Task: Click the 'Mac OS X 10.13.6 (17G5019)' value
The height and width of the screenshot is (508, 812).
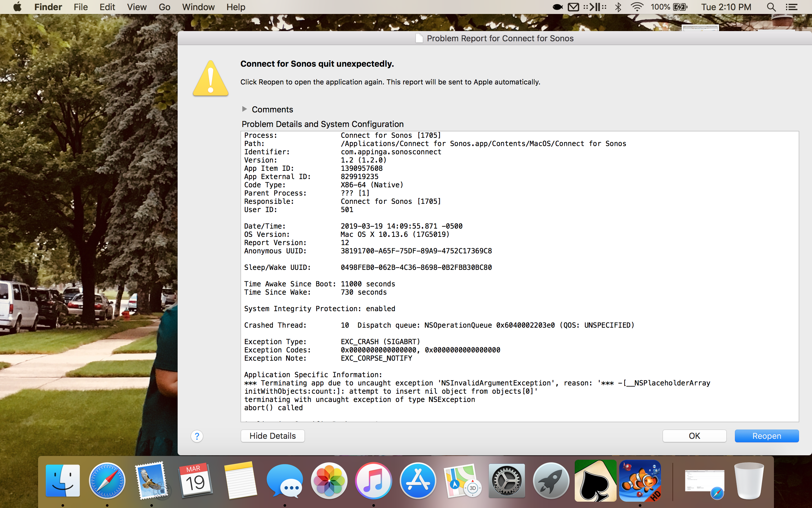Action: tap(395, 235)
